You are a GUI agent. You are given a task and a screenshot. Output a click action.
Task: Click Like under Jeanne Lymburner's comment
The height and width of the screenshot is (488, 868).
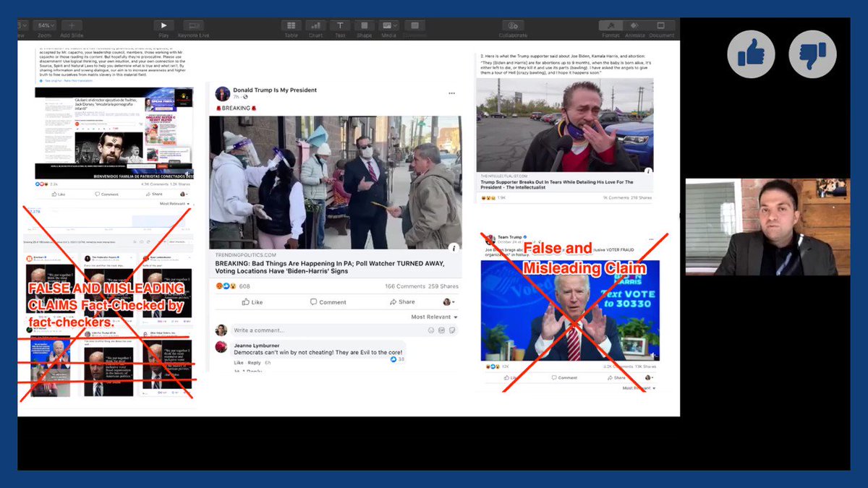(238, 362)
